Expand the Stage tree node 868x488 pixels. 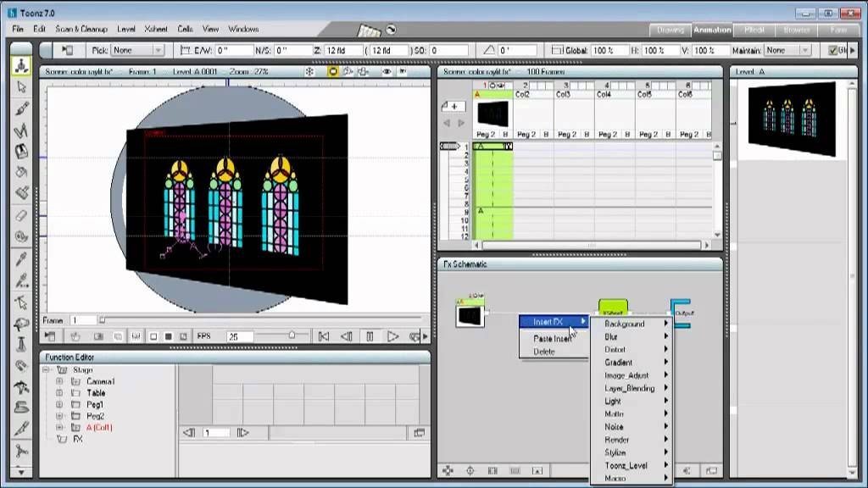tap(47, 369)
